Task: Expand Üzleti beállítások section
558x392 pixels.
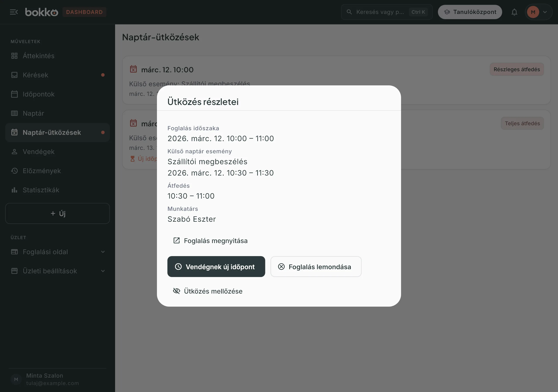Action: 57,271
